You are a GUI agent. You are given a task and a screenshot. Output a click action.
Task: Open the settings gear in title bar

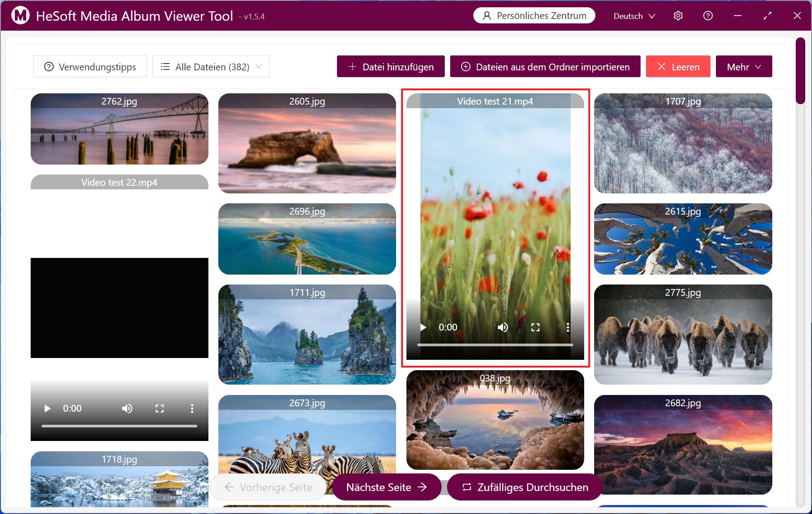click(x=678, y=16)
